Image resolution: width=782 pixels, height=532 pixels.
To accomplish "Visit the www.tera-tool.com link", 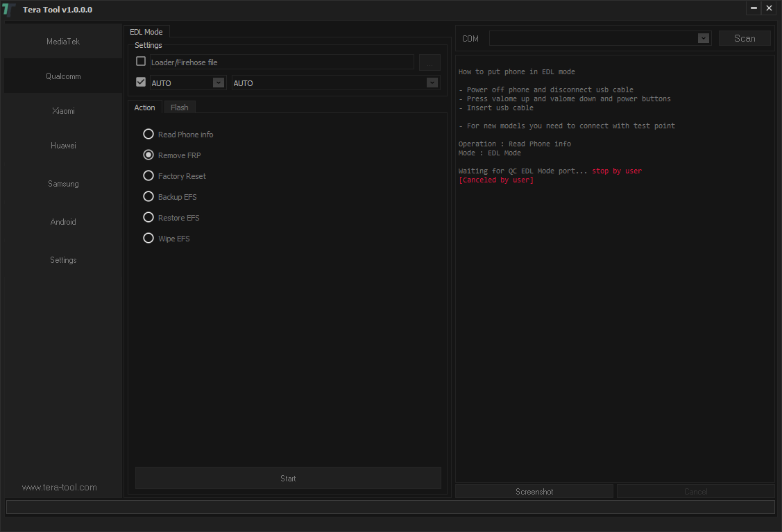I will pos(59,487).
